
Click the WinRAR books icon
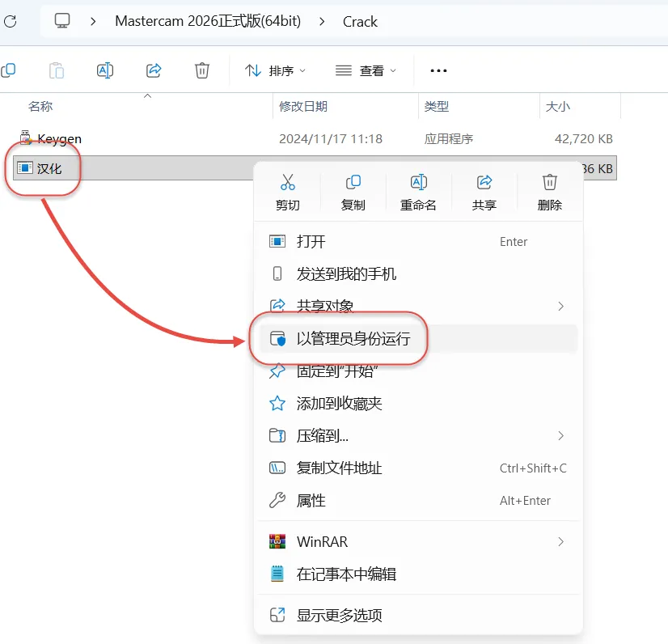(x=277, y=542)
